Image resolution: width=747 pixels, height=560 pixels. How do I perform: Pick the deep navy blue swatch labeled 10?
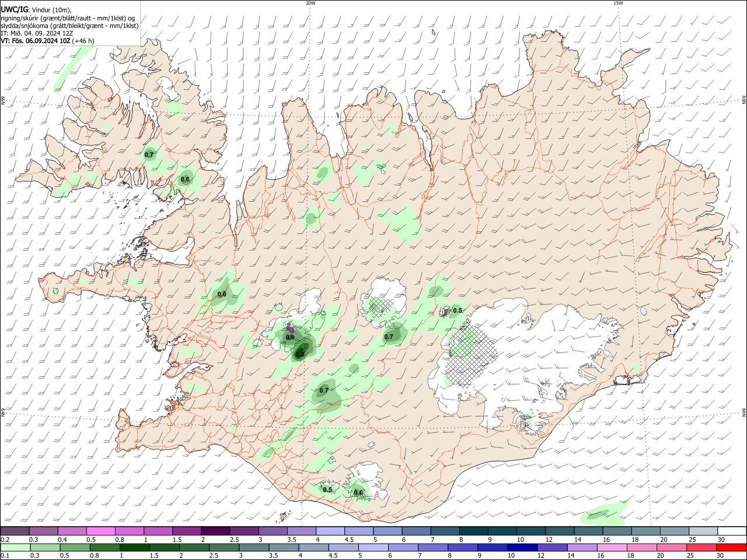pos(522,548)
